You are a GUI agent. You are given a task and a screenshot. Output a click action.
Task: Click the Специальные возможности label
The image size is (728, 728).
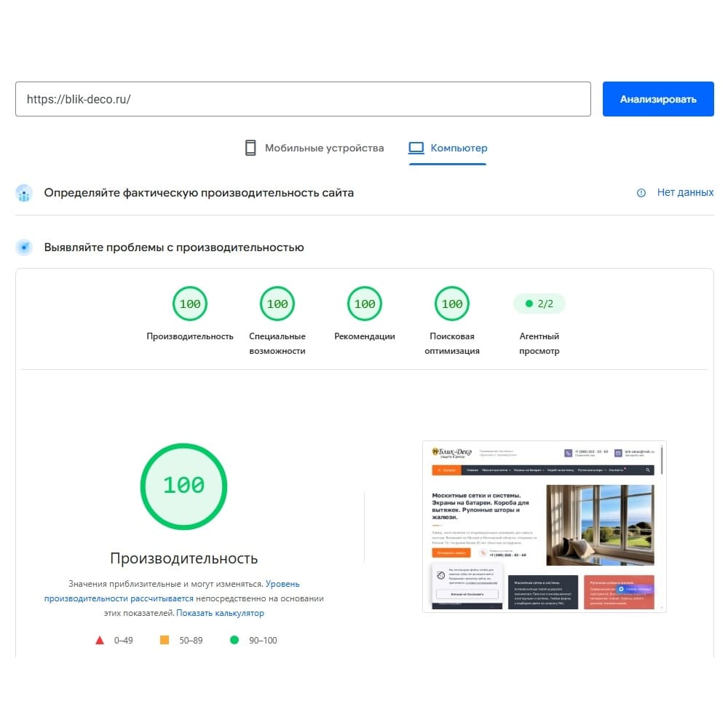[x=277, y=344]
